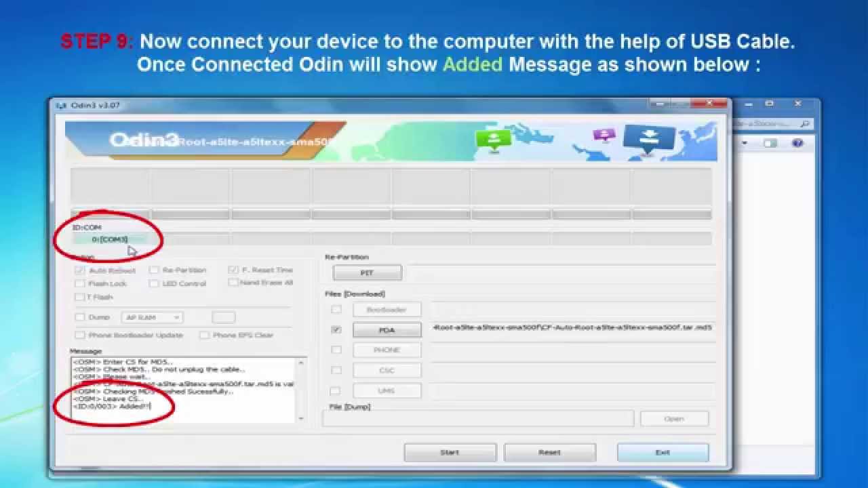Click the search magnifier in the background window
The image size is (868, 488).
click(804, 124)
